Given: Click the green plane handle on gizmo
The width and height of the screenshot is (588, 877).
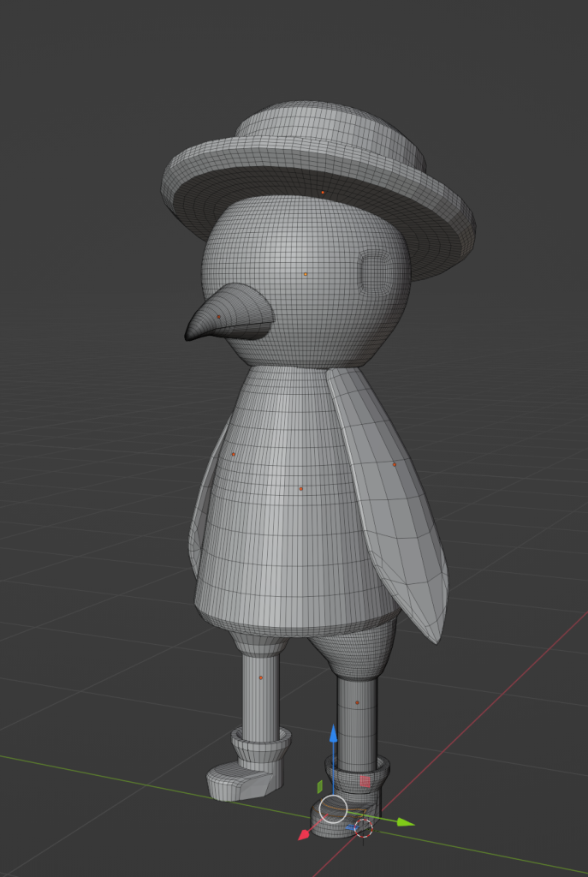Looking at the screenshot, I should pyautogui.click(x=319, y=786).
